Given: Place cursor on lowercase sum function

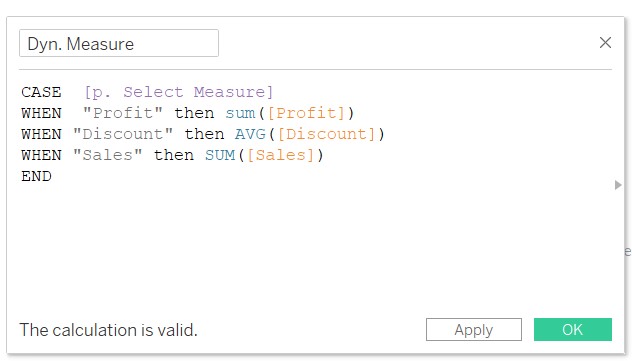Looking at the screenshot, I should point(240,114).
